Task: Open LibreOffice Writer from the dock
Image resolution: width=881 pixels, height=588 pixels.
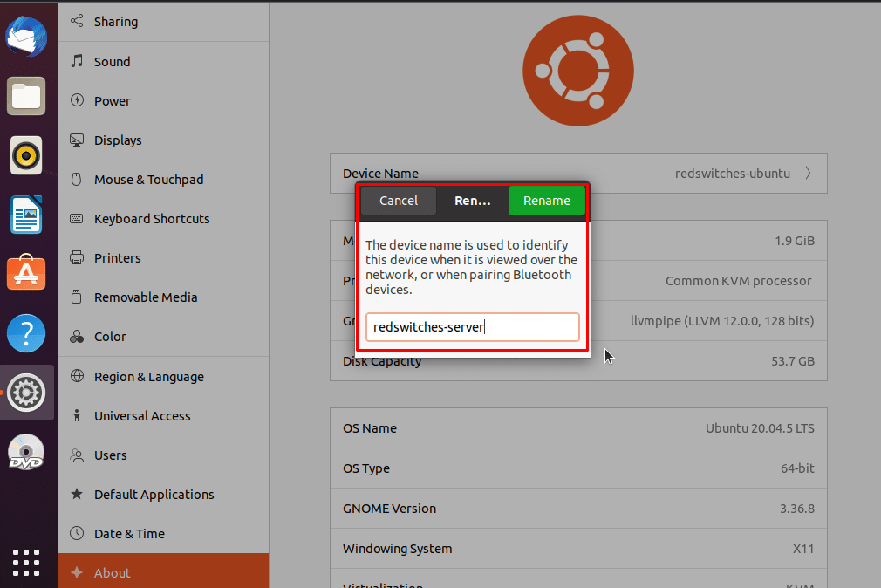Action: [26, 215]
